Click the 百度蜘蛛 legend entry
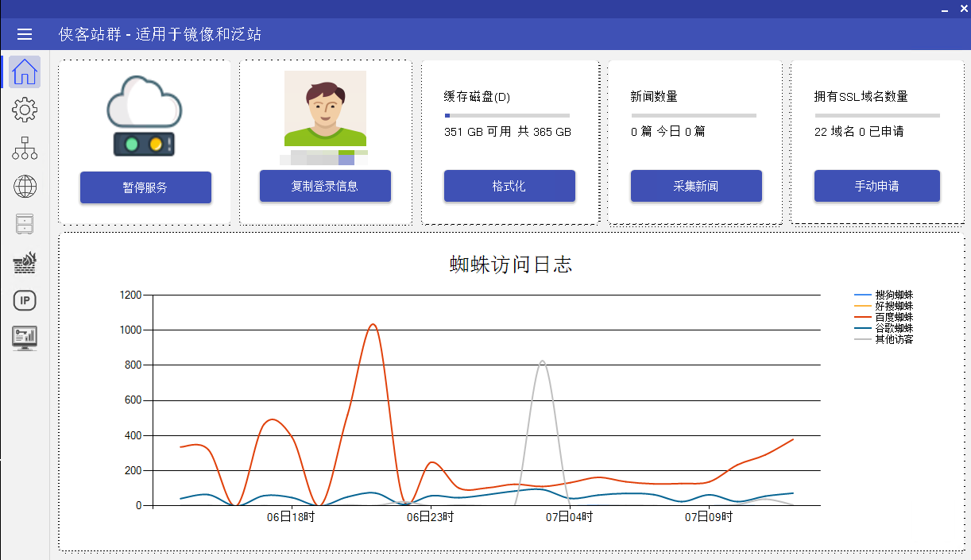The image size is (971, 560). pyautogui.click(x=884, y=317)
